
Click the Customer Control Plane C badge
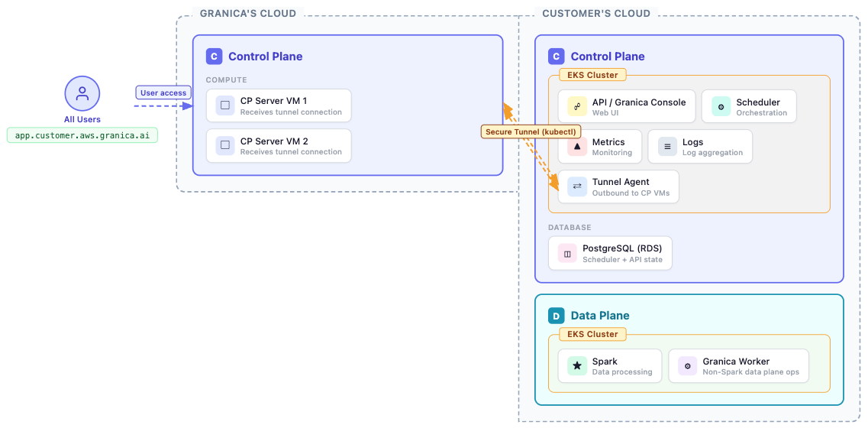pyautogui.click(x=556, y=57)
